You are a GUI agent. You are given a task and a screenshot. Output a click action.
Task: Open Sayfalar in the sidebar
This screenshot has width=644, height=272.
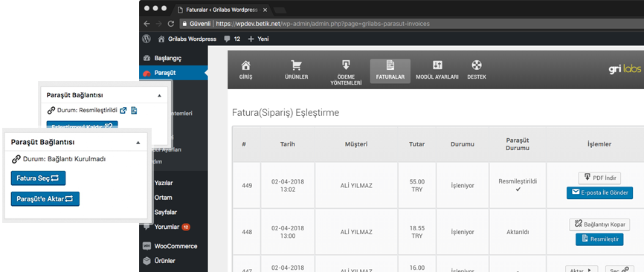pyautogui.click(x=166, y=212)
